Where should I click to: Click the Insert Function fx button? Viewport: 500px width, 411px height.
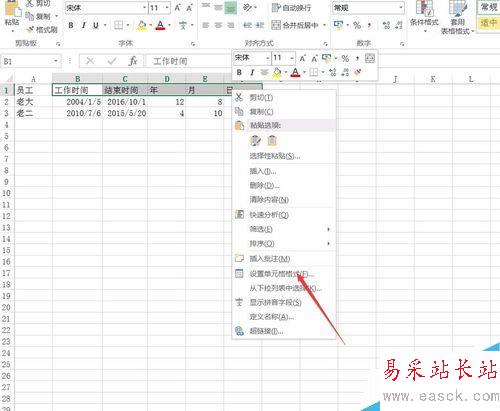(133, 61)
